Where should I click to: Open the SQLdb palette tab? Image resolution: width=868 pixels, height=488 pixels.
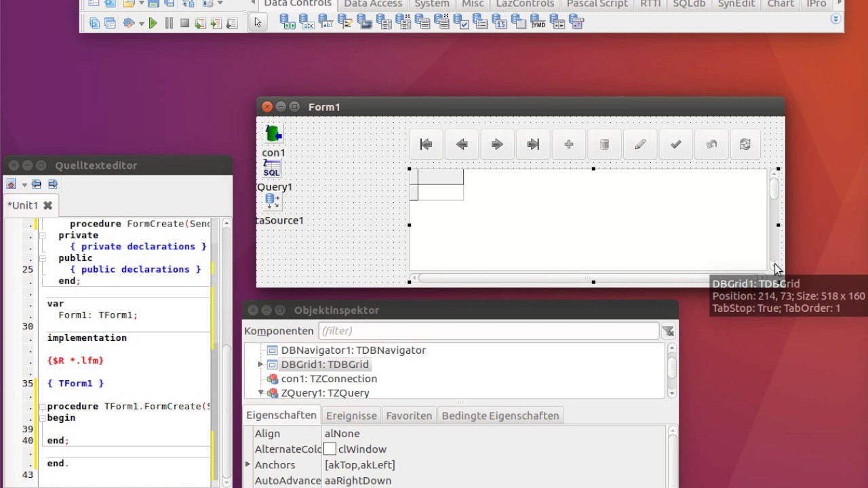click(690, 4)
